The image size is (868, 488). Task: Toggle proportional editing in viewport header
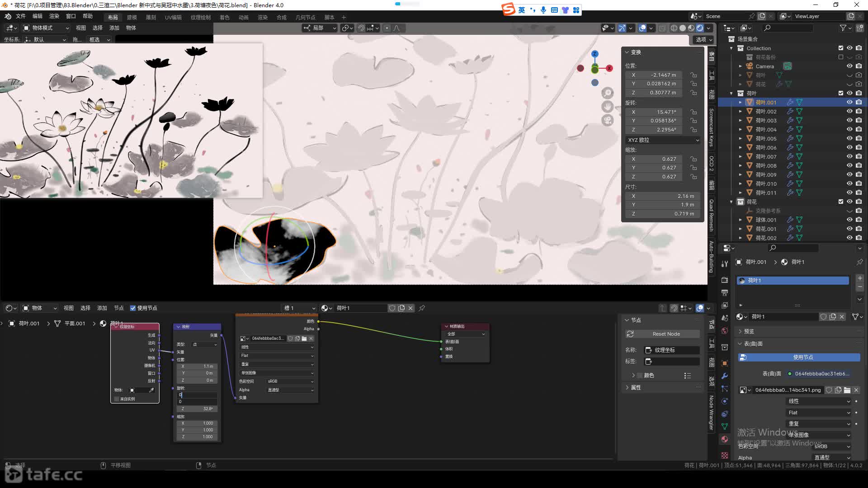pos(387,28)
